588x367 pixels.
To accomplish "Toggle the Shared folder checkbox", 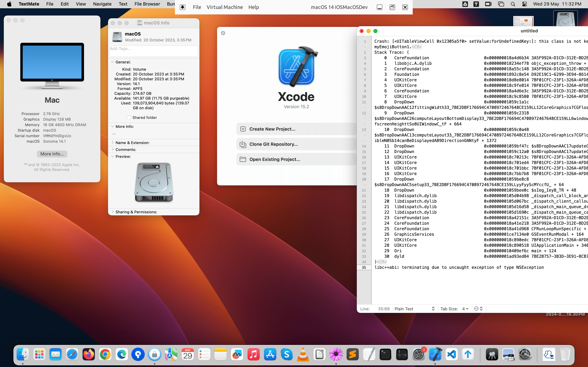I will [x=129, y=118].
